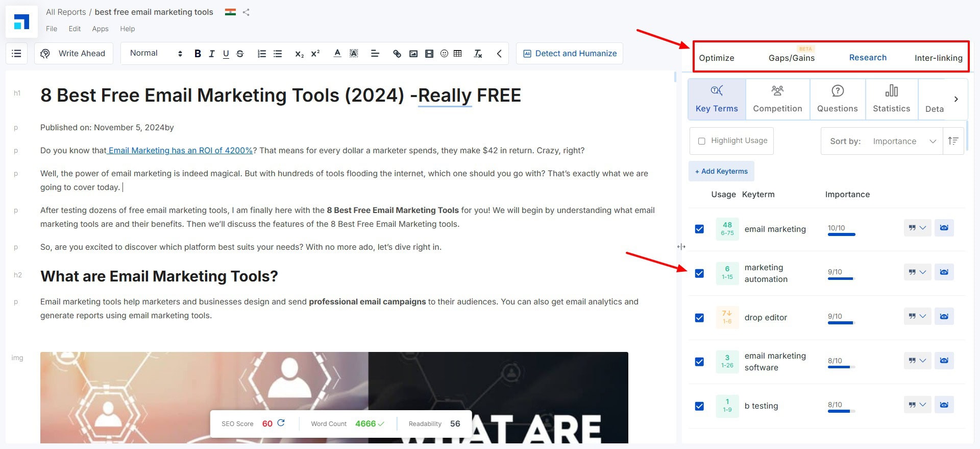Viewport: 980px width, 449px height.
Task: Open the text color picker
Action: (x=337, y=54)
